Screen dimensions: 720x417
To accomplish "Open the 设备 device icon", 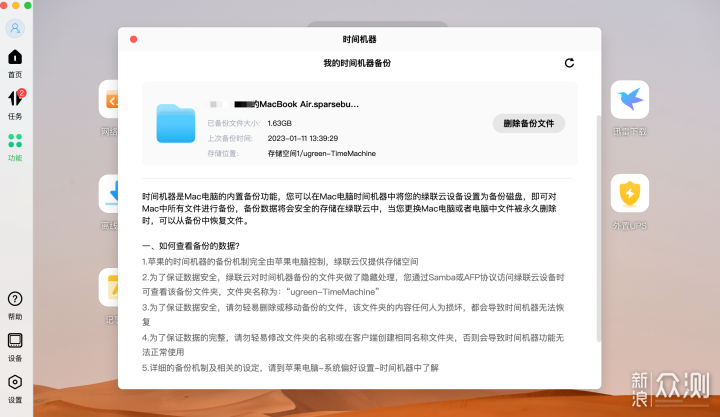I will pos(15,341).
